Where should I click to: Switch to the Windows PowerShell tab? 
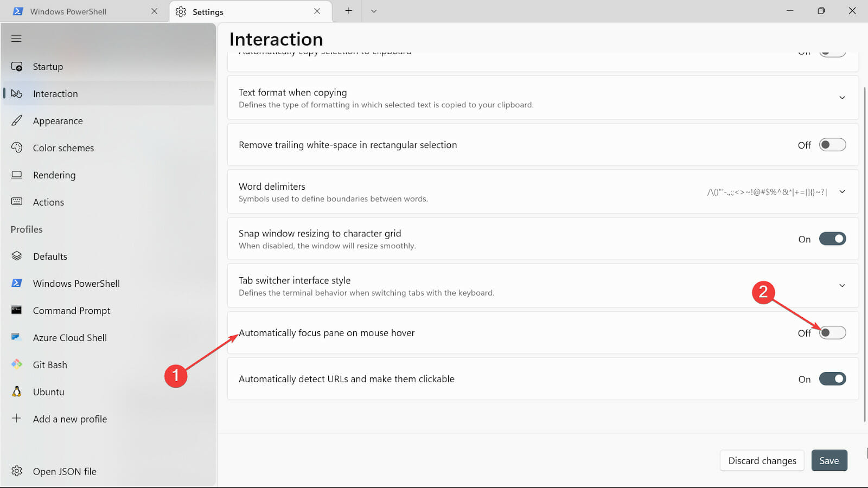[x=84, y=11]
